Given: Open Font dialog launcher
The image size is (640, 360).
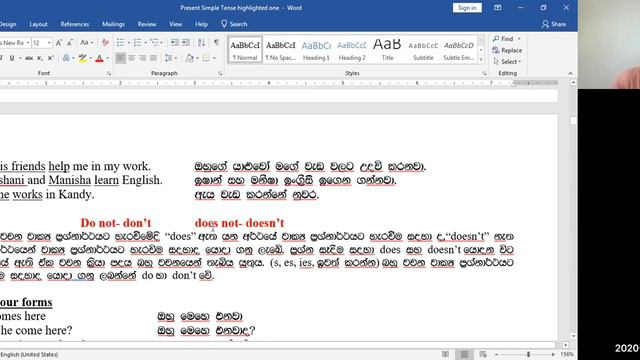Looking at the screenshot, I should pos(109,73).
